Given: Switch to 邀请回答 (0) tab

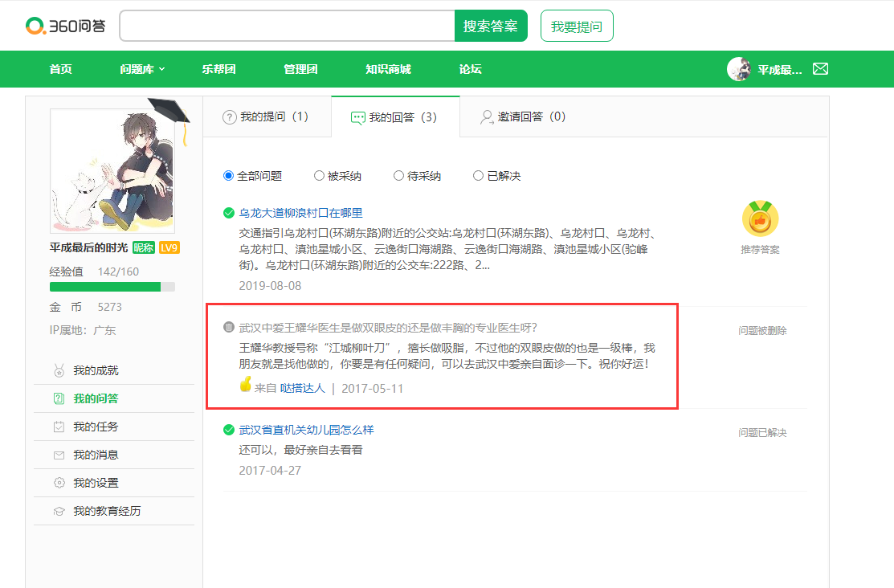Looking at the screenshot, I should click(523, 117).
